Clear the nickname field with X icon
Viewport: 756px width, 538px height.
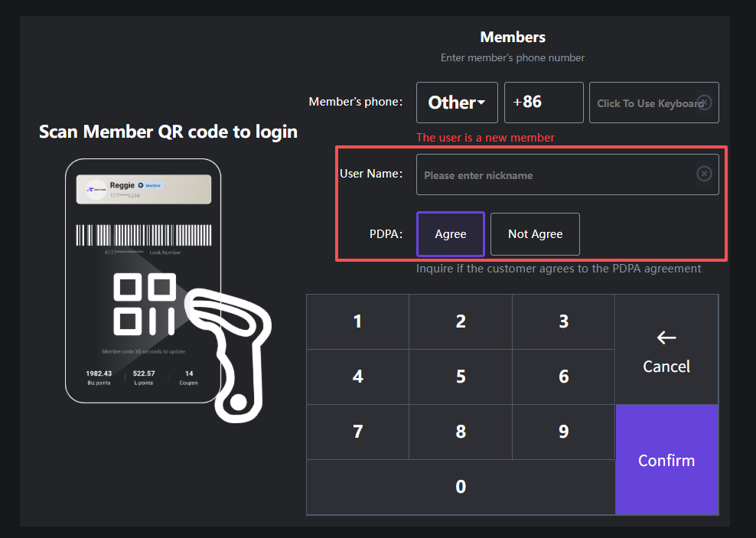(x=704, y=174)
